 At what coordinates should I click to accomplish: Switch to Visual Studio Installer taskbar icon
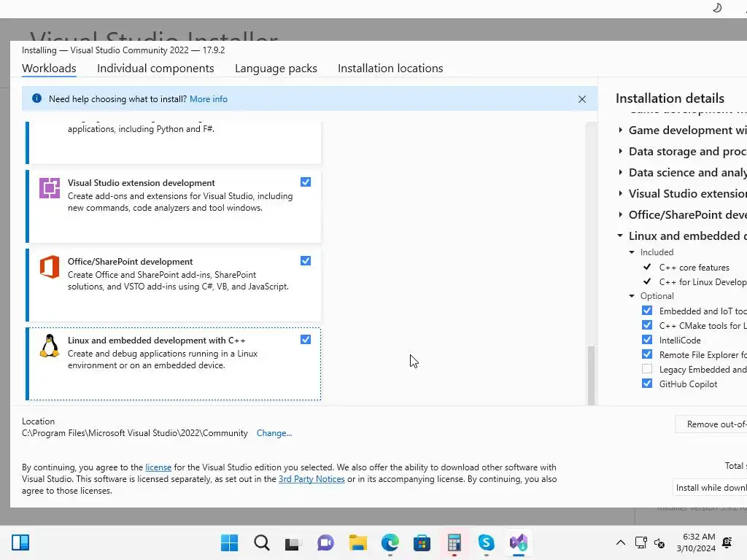[519, 542]
